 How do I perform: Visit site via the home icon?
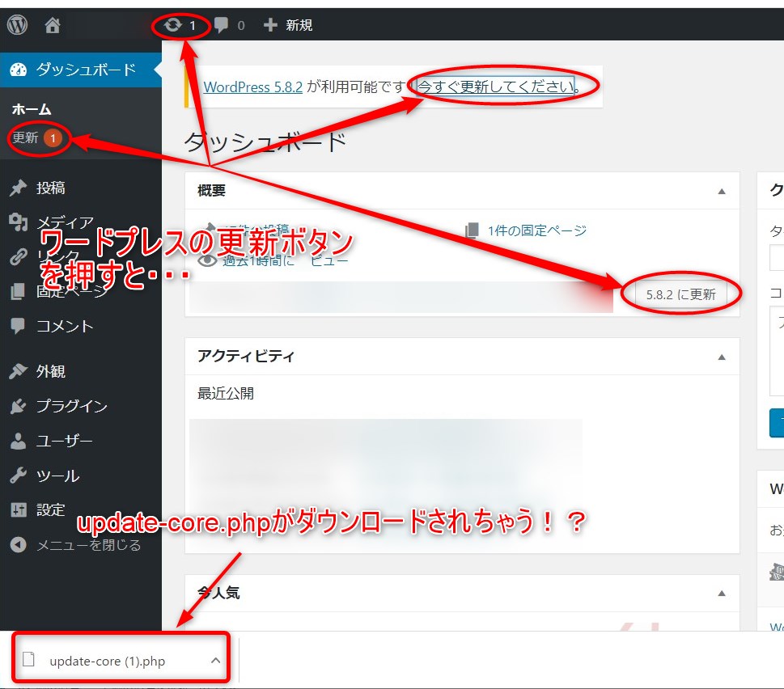[x=52, y=25]
